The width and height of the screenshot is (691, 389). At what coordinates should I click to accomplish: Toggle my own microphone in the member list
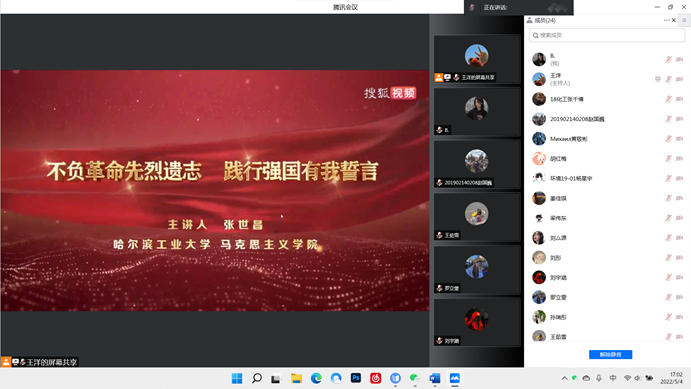coord(669,59)
